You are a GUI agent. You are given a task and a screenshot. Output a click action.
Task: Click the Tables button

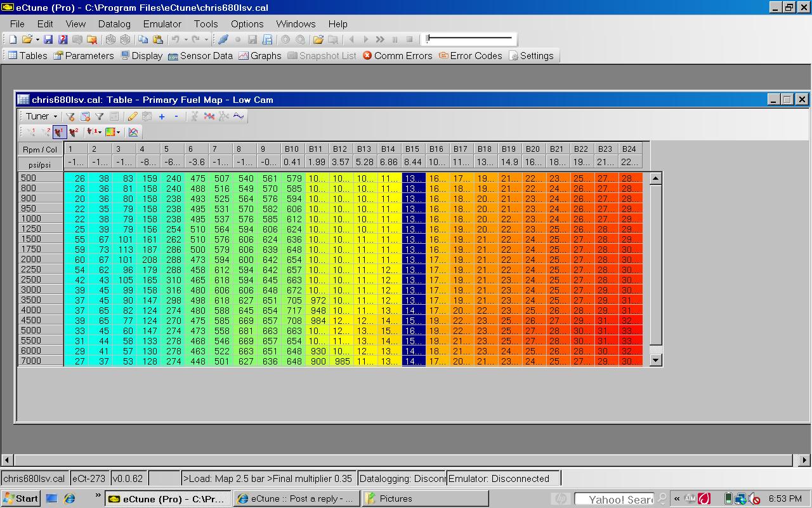point(27,55)
